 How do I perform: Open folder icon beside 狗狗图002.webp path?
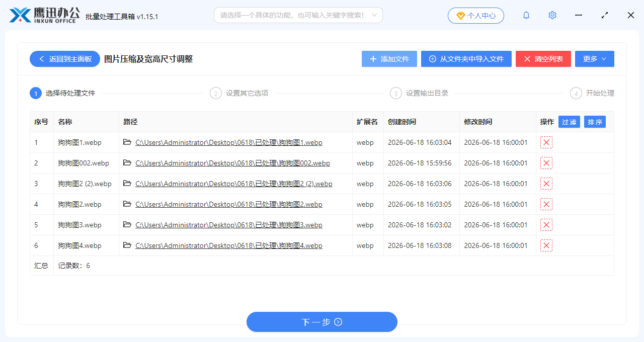(x=127, y=163)
